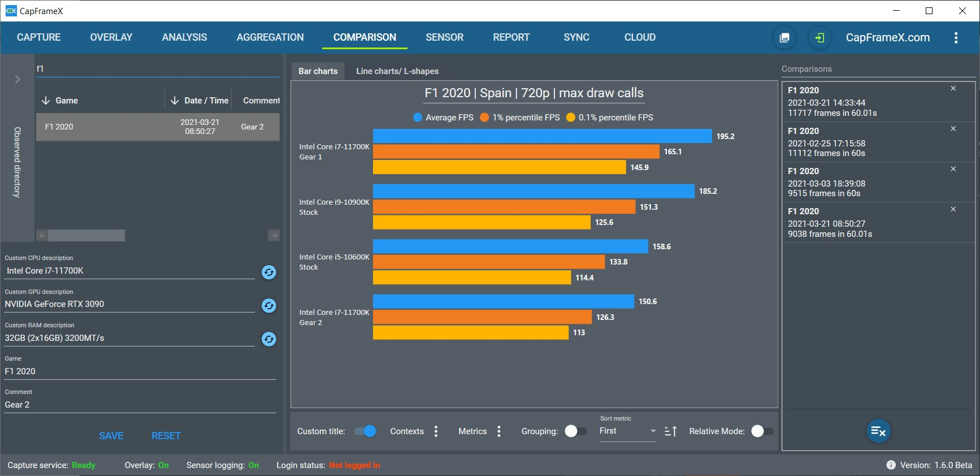Remove the 14:33:44 comparison entry
Image resolution: width=980 pixels, height=476 pixels.
click(953, 89)
